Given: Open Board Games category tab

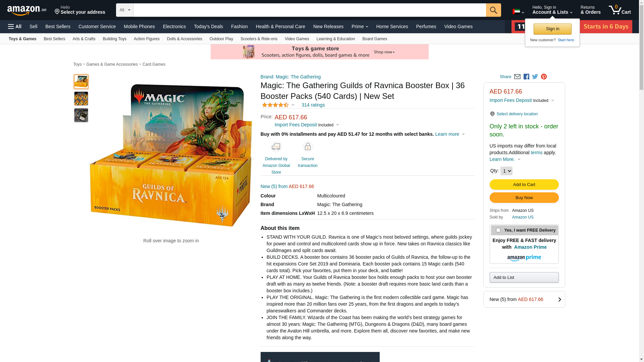Looking at the screenshot, I should pyautogui.click(x=375, y=39).
